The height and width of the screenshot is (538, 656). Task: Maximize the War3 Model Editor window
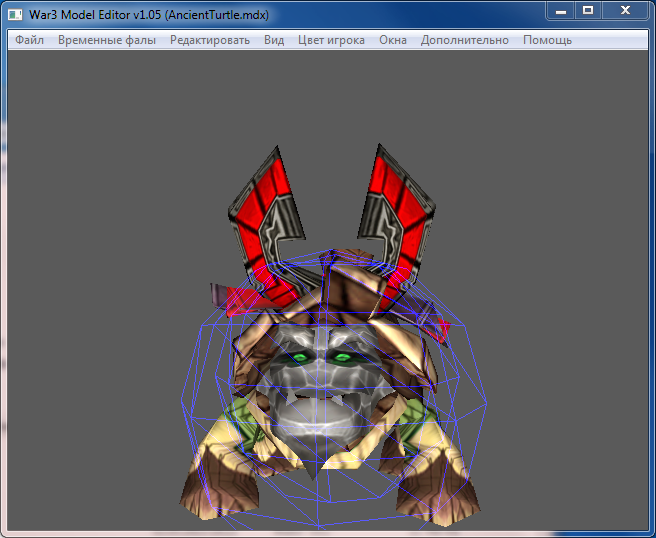[588, 11]
